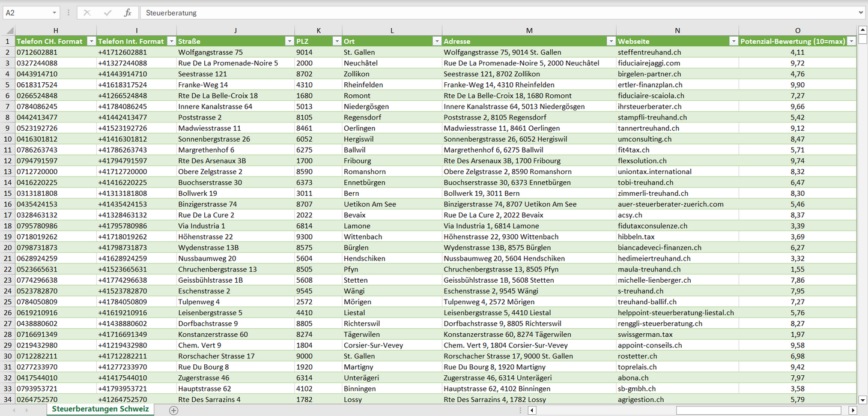Image resolution: width=868 pixels, height=416 pixels.
Task: Select the Steuerberatungen Schweiz sheet tab
Action: (x=100, y=409)
